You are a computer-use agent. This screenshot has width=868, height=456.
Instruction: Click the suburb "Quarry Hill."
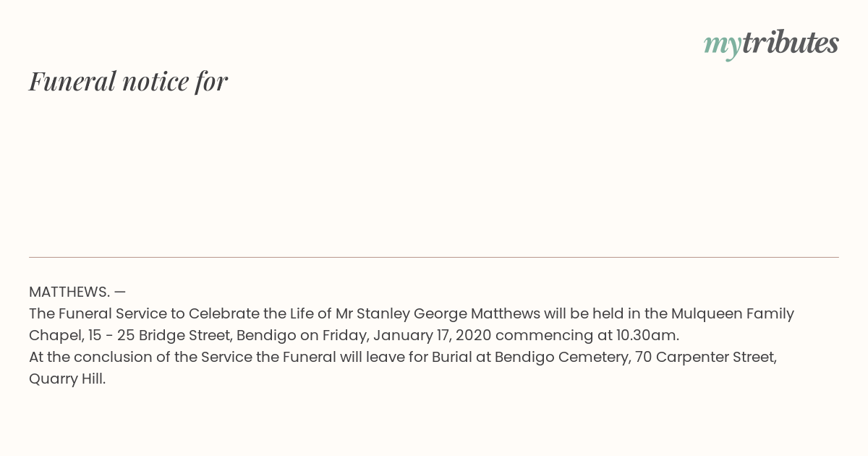[x=67, y=379]
